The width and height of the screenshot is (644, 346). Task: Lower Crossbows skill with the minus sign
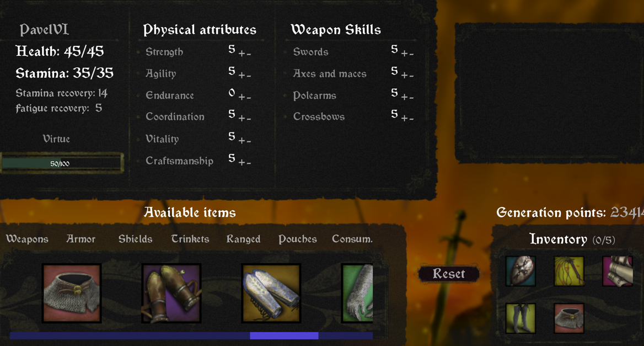click(411, 119)
